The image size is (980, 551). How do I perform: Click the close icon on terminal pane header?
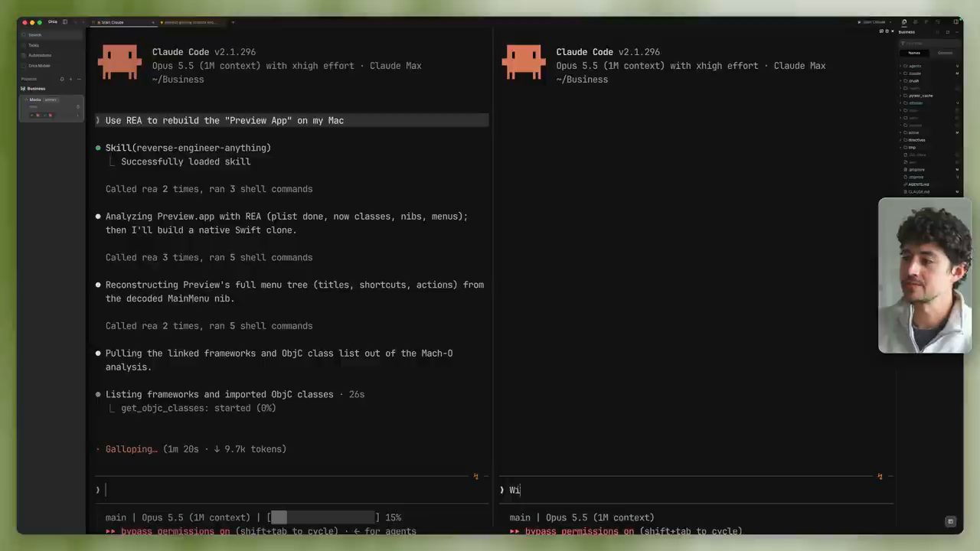pyautogui.click(x=892, y=31)
